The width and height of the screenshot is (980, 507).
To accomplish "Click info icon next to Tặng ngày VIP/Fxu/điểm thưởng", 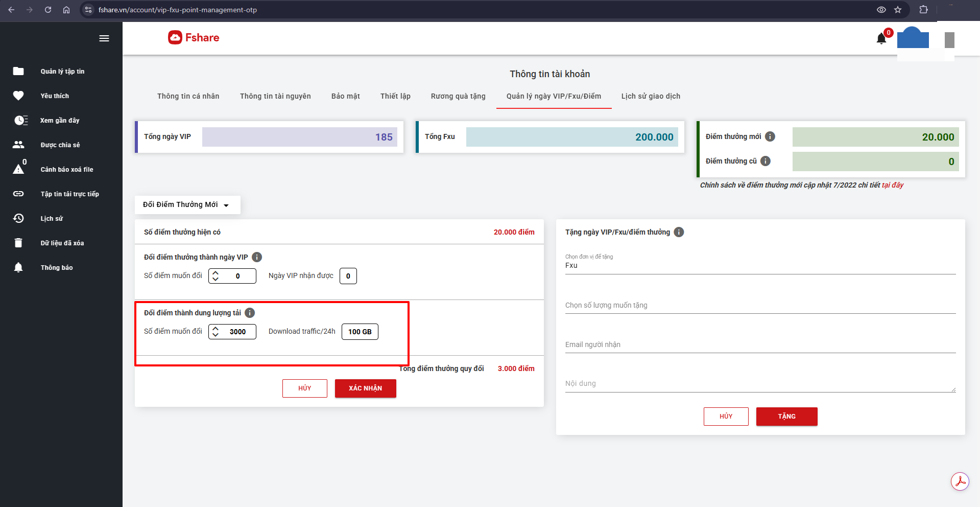I will click(679, 232).
